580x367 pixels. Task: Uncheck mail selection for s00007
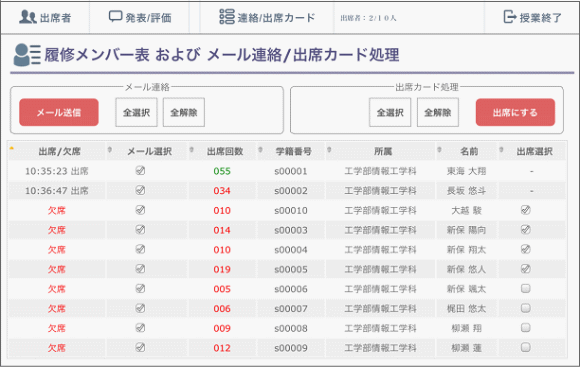click(140, 308)
